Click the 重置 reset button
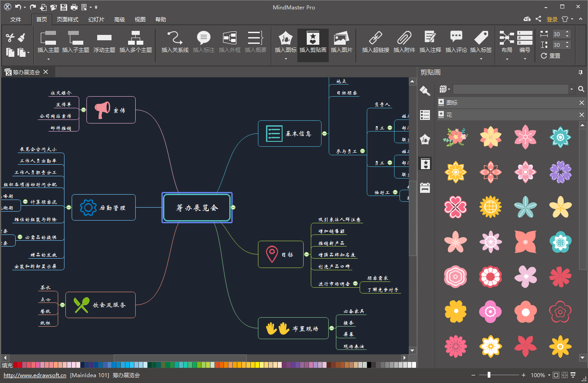 [x=551, y=56]
